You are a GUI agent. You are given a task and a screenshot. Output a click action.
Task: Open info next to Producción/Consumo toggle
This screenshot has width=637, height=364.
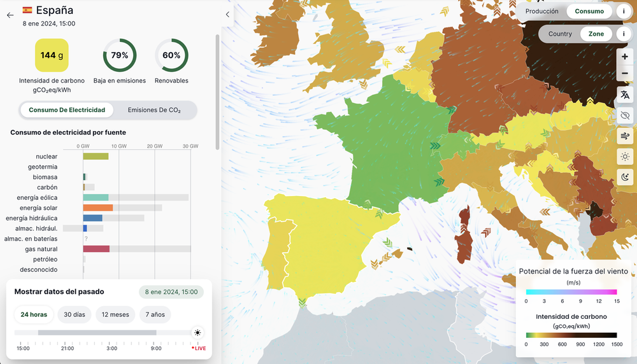(x=624, y=11)
